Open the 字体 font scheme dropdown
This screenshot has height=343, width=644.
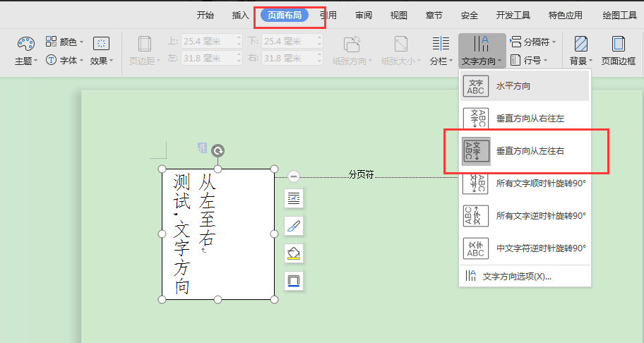click(x=64, y=60)
